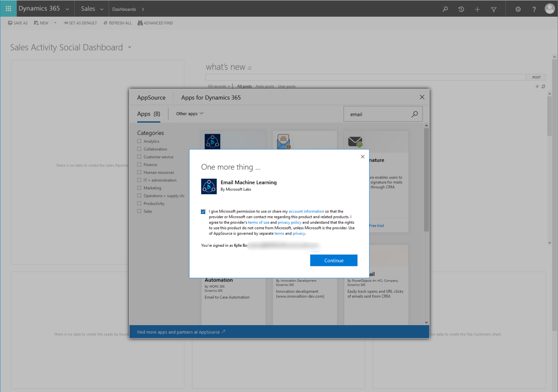Check the Operations + supply chain category
Image resolution: width=558 pixels, height=392 pixels.
[139, 196]
